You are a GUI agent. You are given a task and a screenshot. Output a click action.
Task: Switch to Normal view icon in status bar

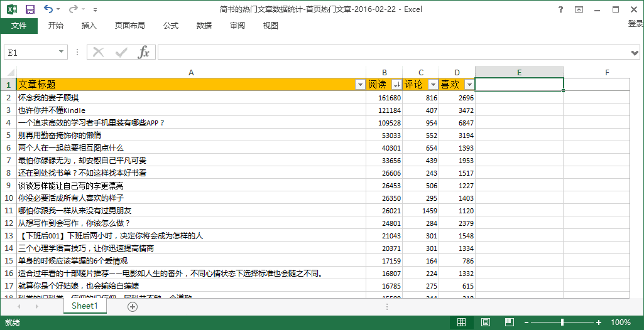point(461,322)
